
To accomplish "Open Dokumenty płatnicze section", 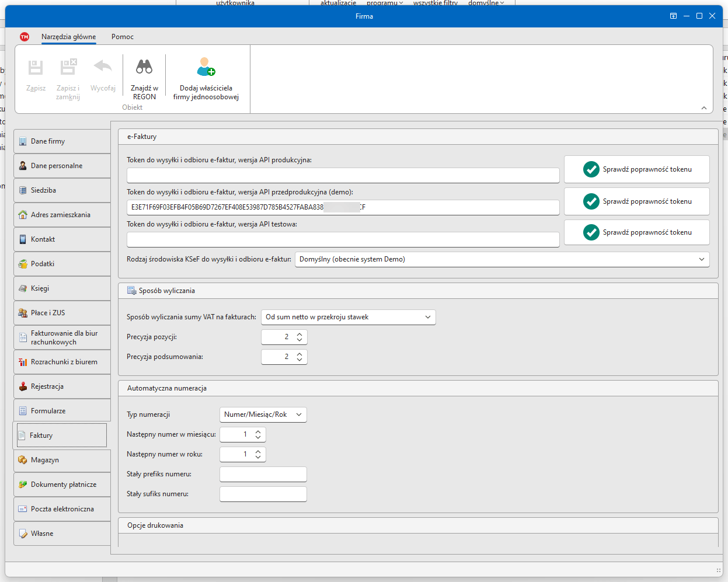I will [62, 485].
